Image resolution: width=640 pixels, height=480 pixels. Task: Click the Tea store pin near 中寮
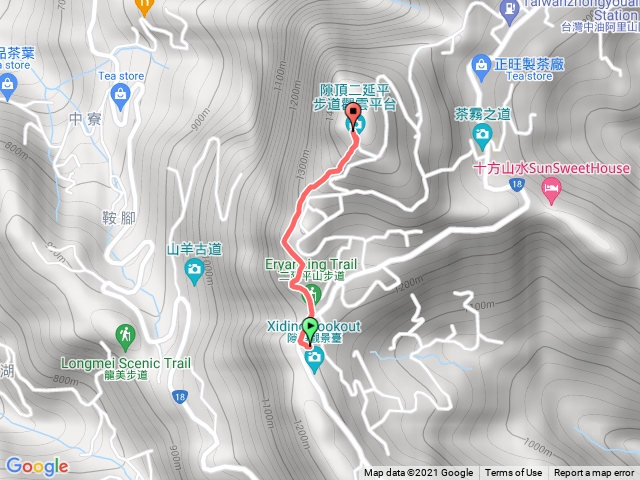pyautogui.click(x=120, y=98)
